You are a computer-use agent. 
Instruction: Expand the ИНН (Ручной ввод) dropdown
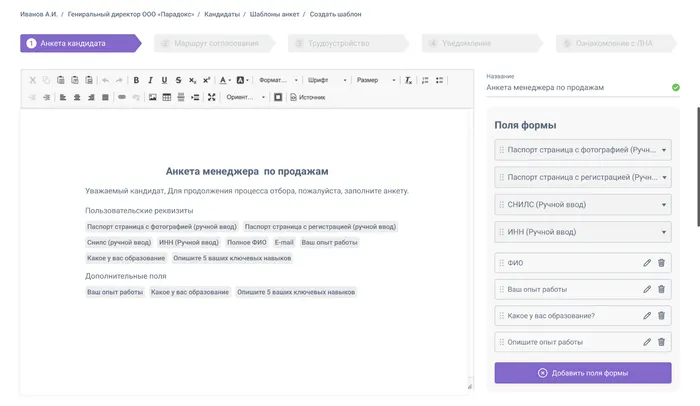pyautogui.click(x=664, y=232)
